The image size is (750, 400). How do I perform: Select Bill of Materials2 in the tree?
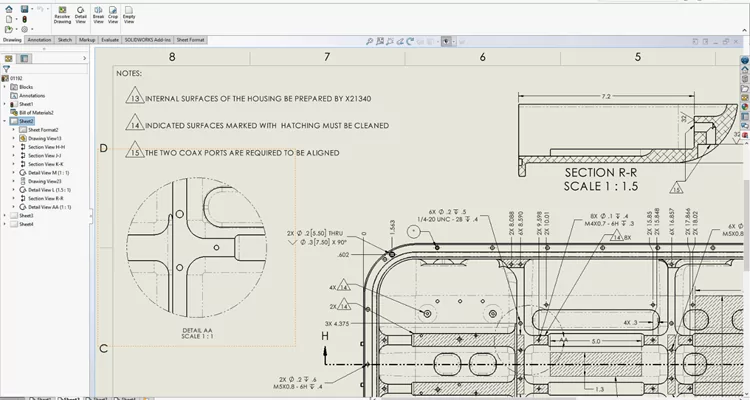(x=32, y=112)
